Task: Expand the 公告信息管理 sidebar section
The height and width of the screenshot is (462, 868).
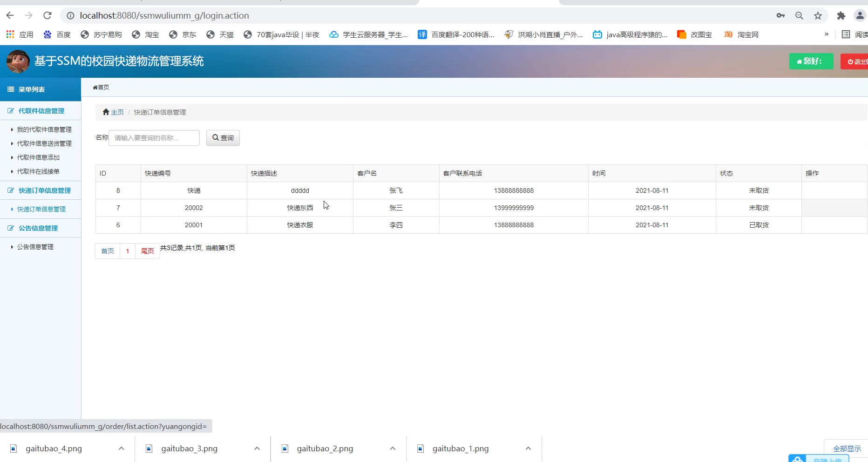Action: pos(38,228)
